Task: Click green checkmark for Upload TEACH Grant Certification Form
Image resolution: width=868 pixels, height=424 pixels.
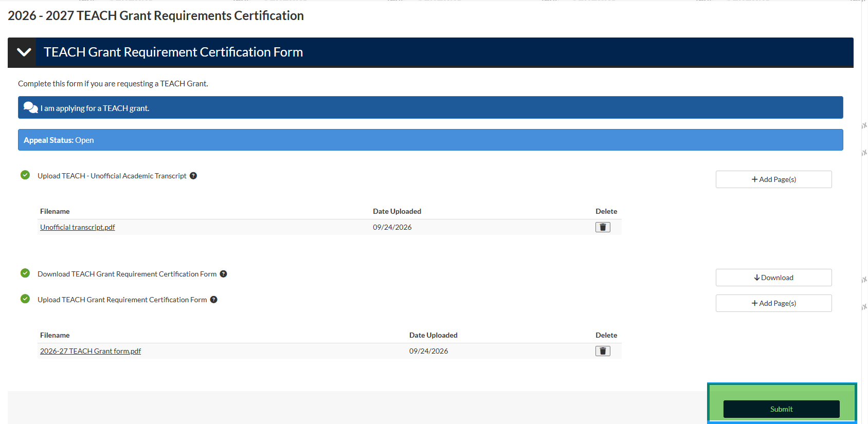Action: click(x=25, y=299)
